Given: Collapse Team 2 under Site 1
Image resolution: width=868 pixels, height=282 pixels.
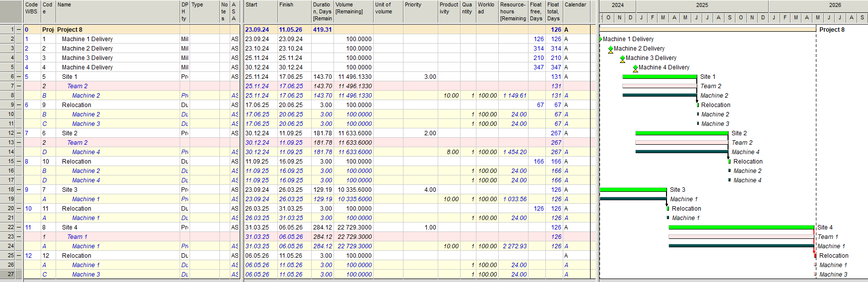Looking at the screenshot, I should pos(19,86).
